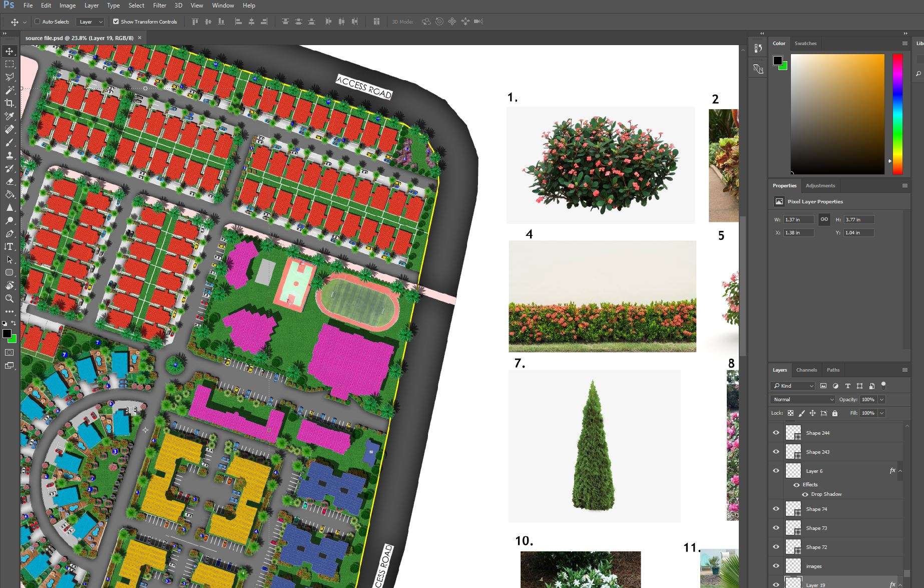Image resolution: width=924 pixels, height=588 pixels.
Task: Open the Normal blend mode dropdown
Action: tap(803, 399)
